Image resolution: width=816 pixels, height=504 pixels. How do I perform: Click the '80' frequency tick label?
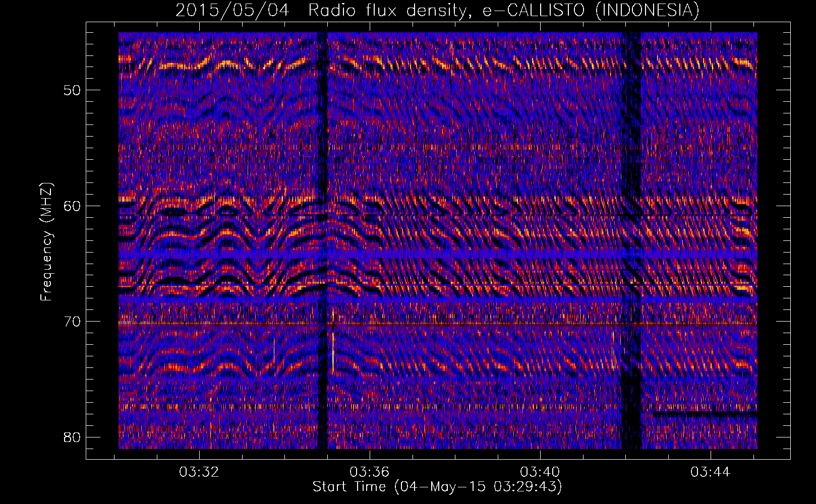point(72,437)
